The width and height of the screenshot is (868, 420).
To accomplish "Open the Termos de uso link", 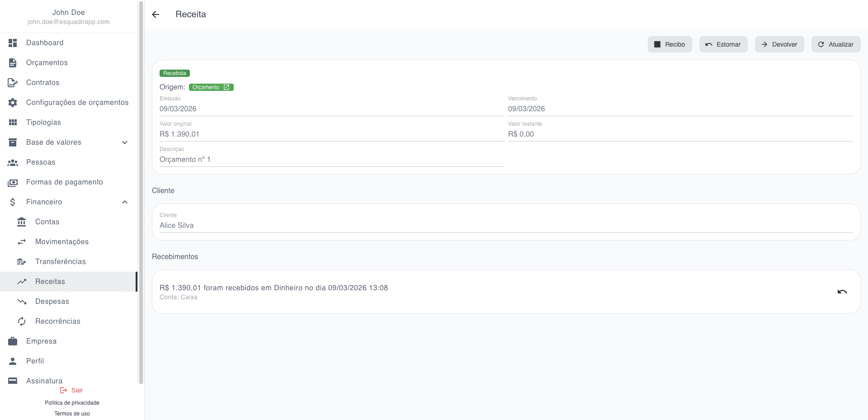I will (72, 414).
